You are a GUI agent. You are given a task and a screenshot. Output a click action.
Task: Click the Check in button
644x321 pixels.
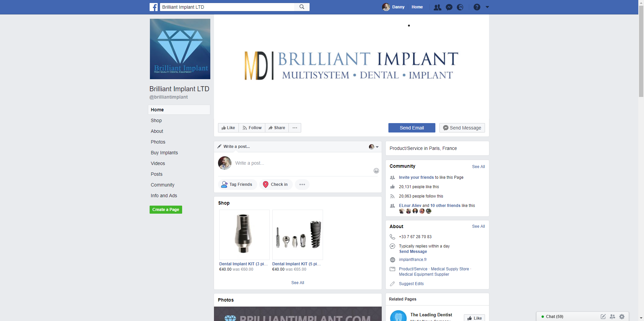[x=276, y=184]
